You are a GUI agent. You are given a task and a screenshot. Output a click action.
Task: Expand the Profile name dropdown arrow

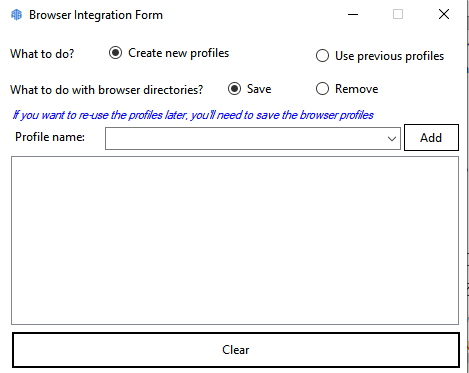coord(392,138)
